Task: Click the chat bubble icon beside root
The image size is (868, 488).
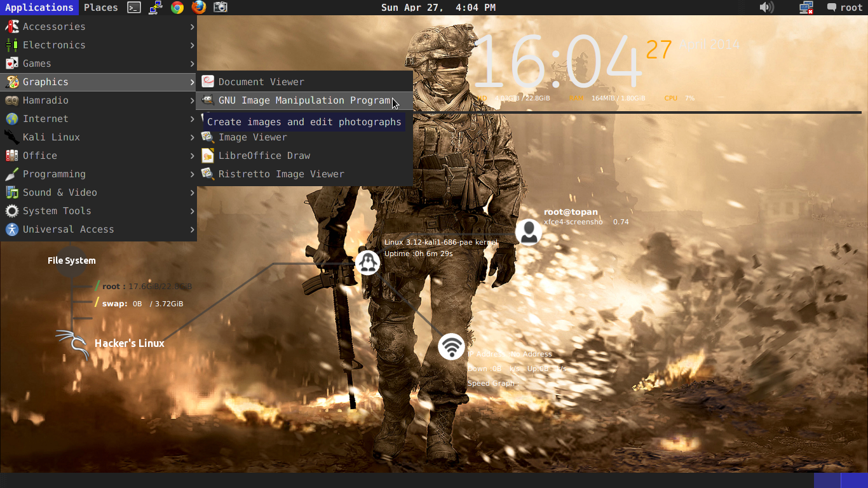Action: [832, 8]
